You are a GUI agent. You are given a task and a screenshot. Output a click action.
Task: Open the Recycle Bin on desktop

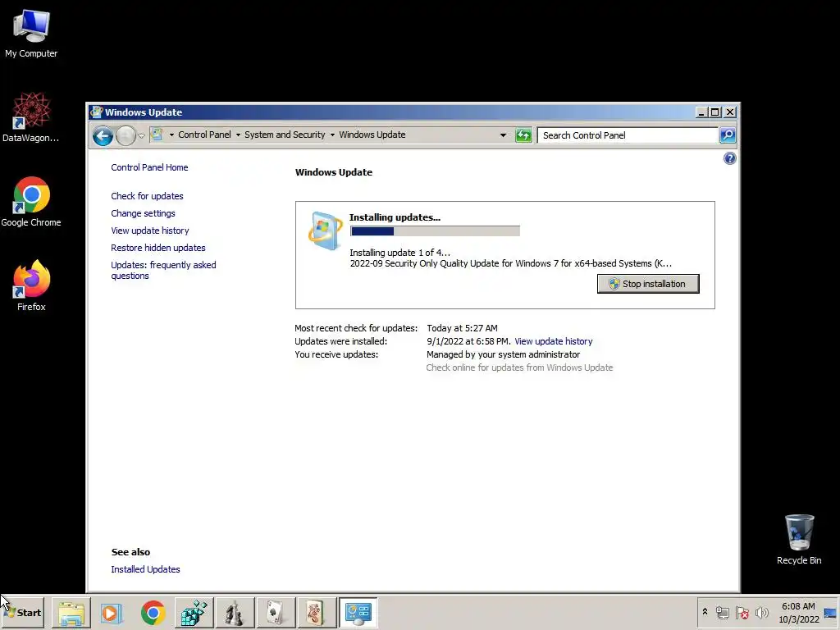[x=799, y=540]
